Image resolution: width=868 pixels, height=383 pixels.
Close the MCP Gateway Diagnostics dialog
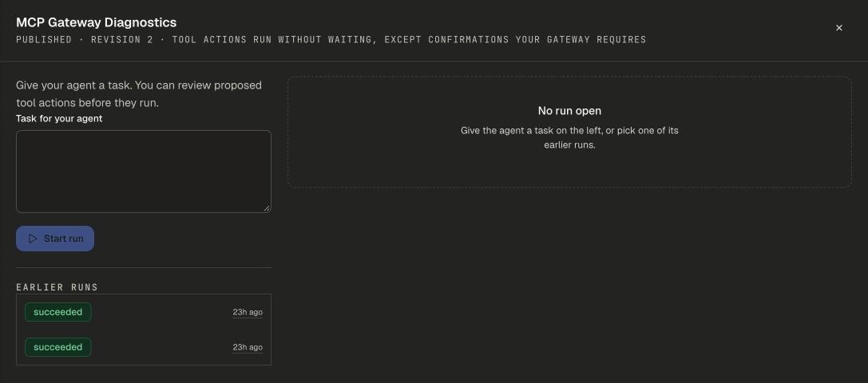[x=838, y=28]
